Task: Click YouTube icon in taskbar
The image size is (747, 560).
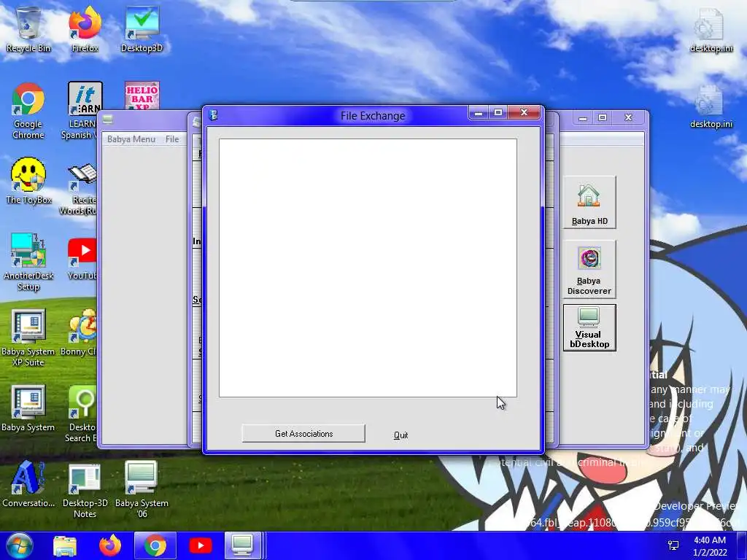Action: (x=201, y=545)
